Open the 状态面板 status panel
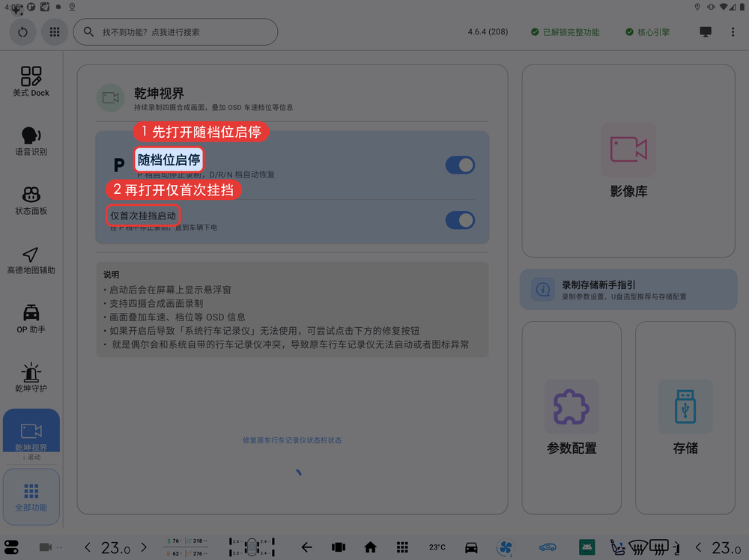 (x=31, y=201)
